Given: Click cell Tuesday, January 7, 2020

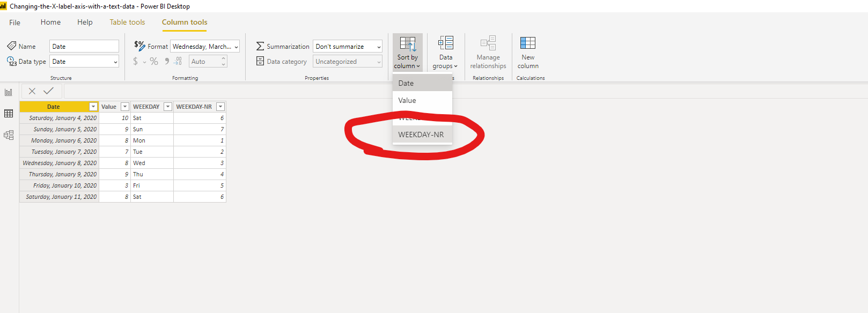Looking at the screenshot, I should coord(60,152).
